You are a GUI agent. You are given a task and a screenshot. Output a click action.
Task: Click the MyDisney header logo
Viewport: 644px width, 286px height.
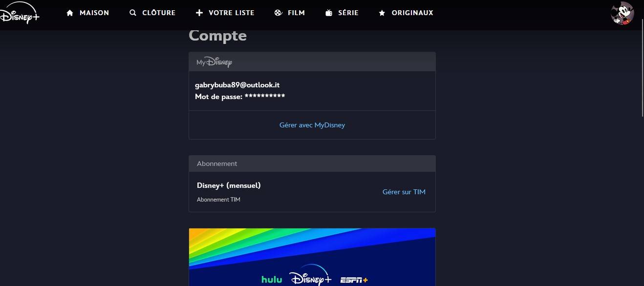tap(214, 62)
